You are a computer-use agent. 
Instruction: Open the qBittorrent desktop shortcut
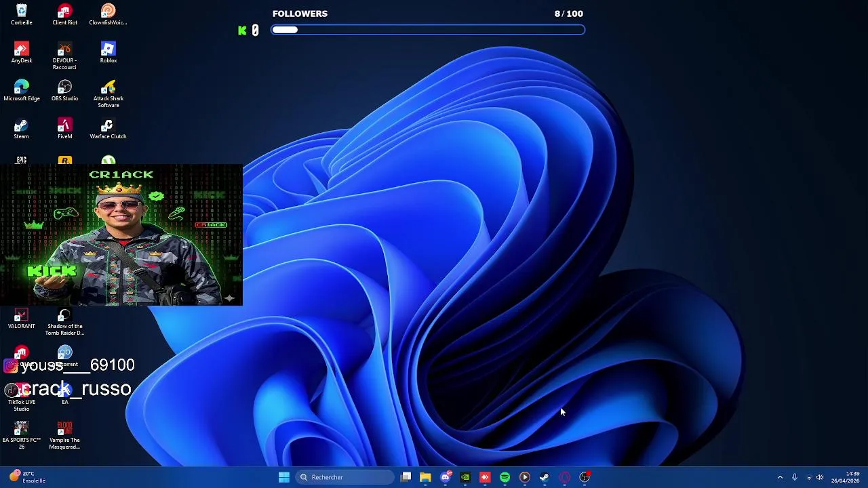coord(64,357)
